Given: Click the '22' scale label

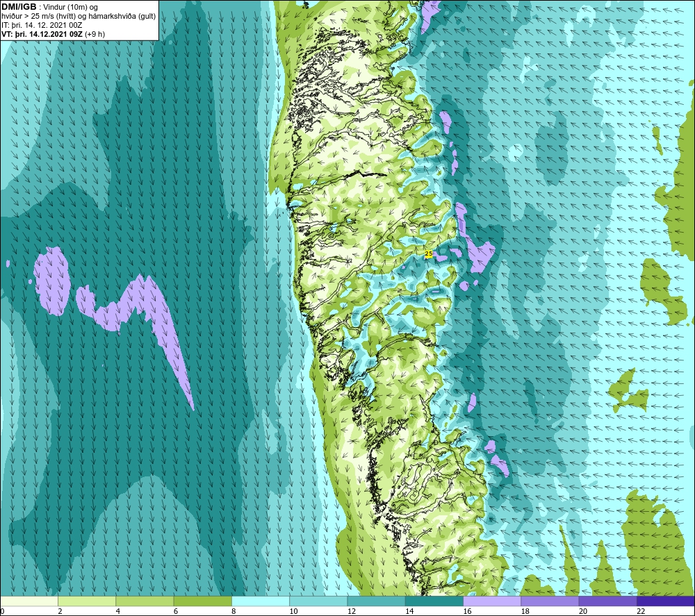Looking at the screenshot, I should coord(641,611).
